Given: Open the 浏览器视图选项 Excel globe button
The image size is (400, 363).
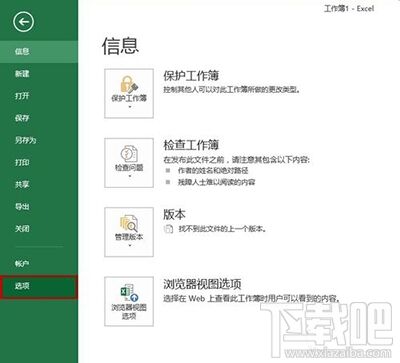Looking at the screenshot, I should [129, 301].
